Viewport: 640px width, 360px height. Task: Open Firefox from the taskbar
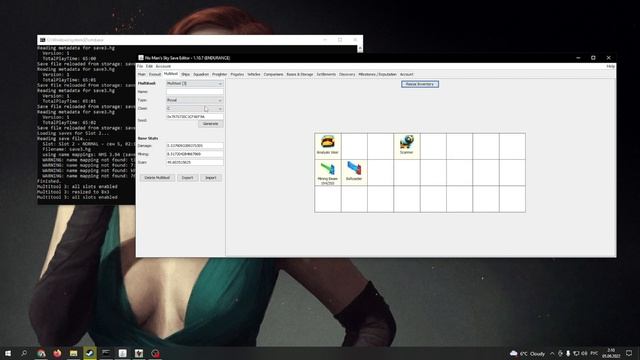click(57, 353)
